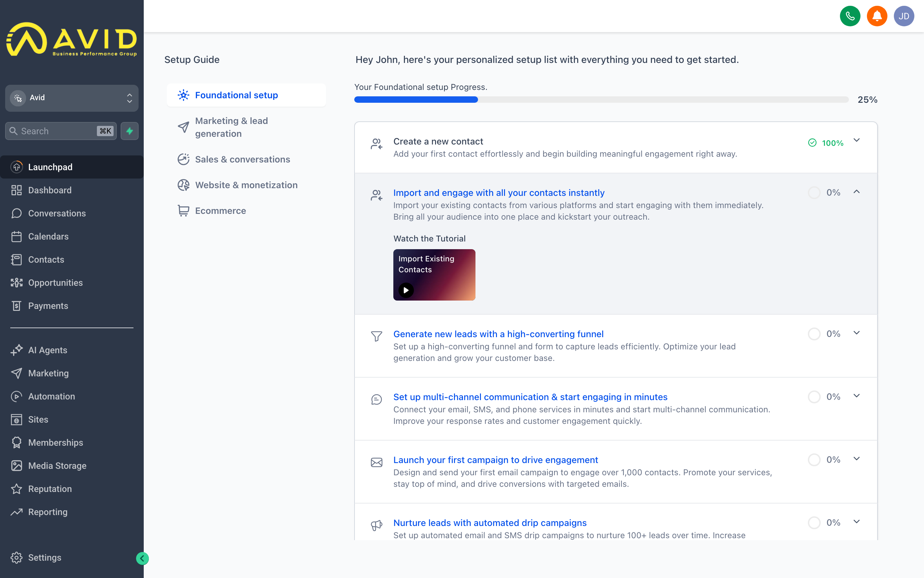Open Set up multi-channel communication link
The width and height of the screenshot is (924, 578).
(530, 397)
